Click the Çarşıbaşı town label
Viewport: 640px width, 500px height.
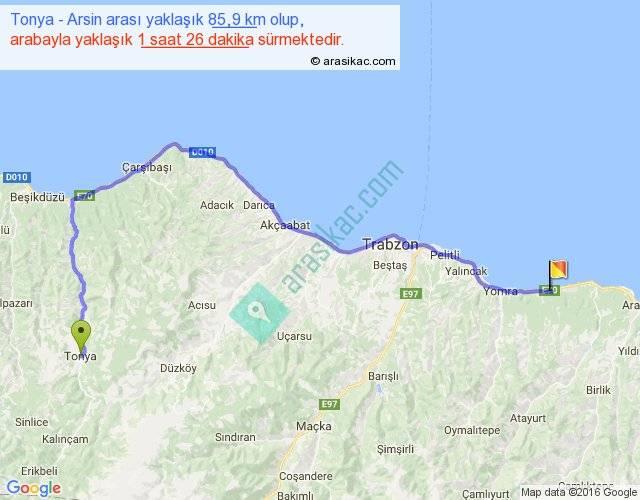click(x=146, y=167)
